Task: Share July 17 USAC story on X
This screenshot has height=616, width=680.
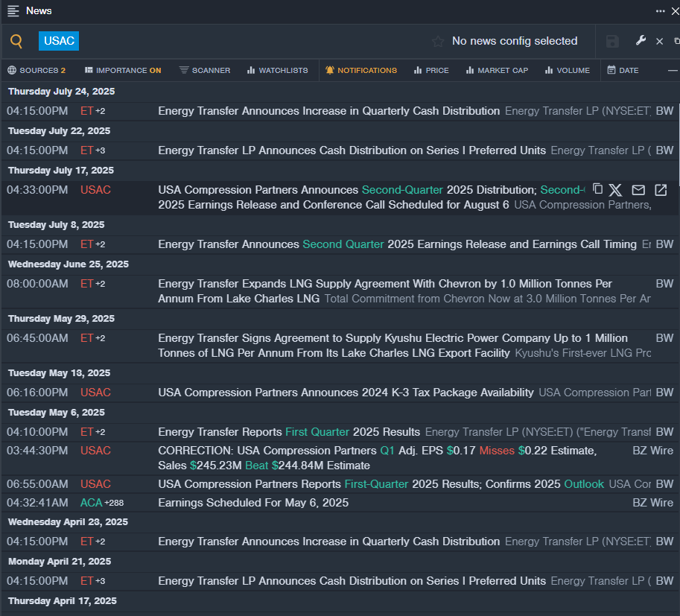Action: (615, 190)
